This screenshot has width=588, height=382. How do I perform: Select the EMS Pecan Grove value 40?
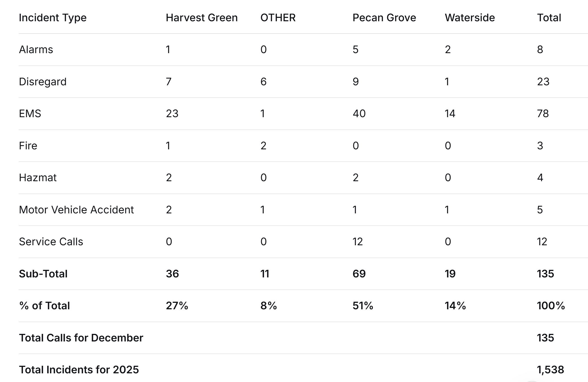click(x=359, y=114)
